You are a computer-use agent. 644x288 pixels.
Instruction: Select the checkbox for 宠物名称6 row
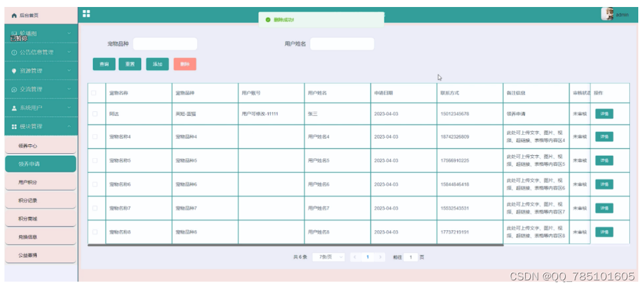(94, 184)
